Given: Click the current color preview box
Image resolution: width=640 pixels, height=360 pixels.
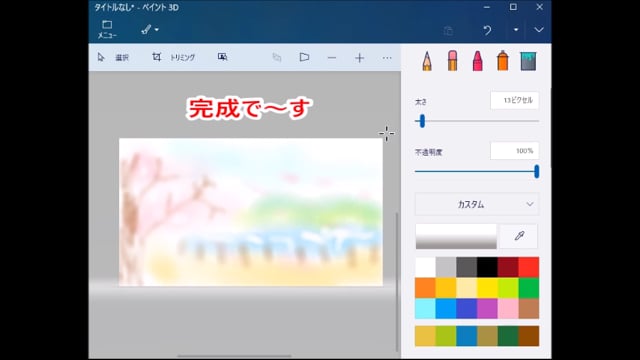Looking at the screenshot, I should 456,236.
